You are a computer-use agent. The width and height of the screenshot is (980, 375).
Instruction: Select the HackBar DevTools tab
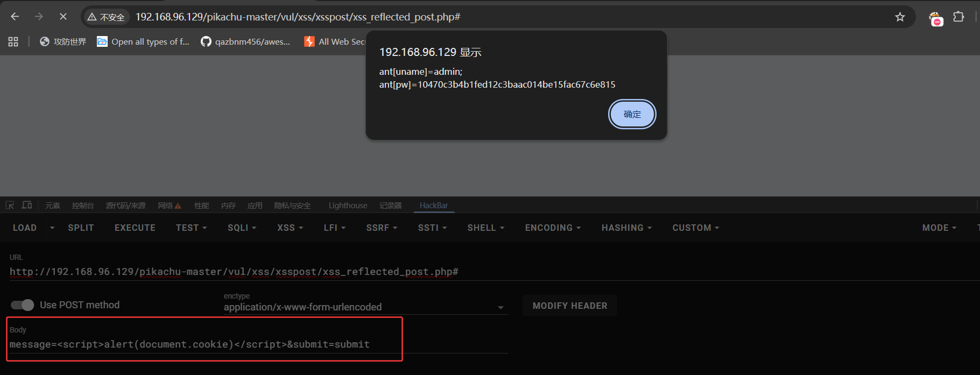tap(434, 206)
